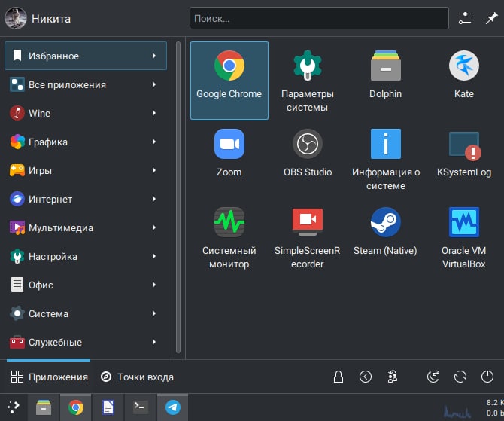Open Все приложения category

pyautogui.click(x=86, y=84)
